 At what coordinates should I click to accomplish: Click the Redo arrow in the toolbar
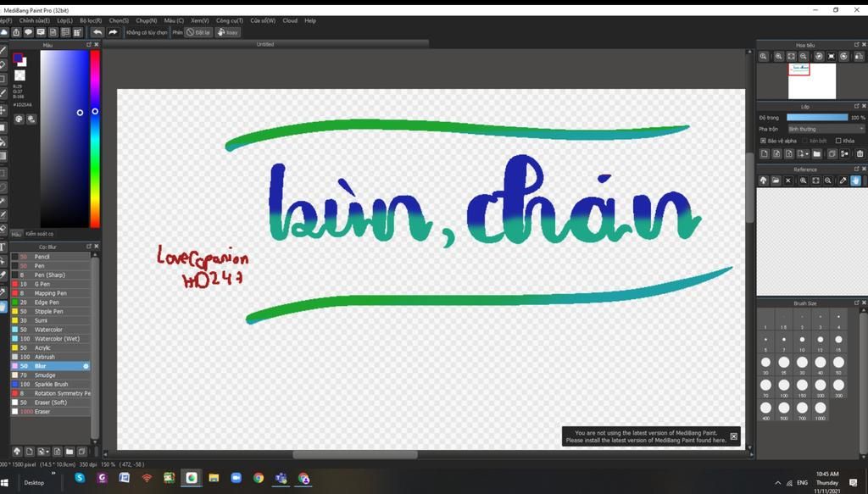(x=113, y=33)
